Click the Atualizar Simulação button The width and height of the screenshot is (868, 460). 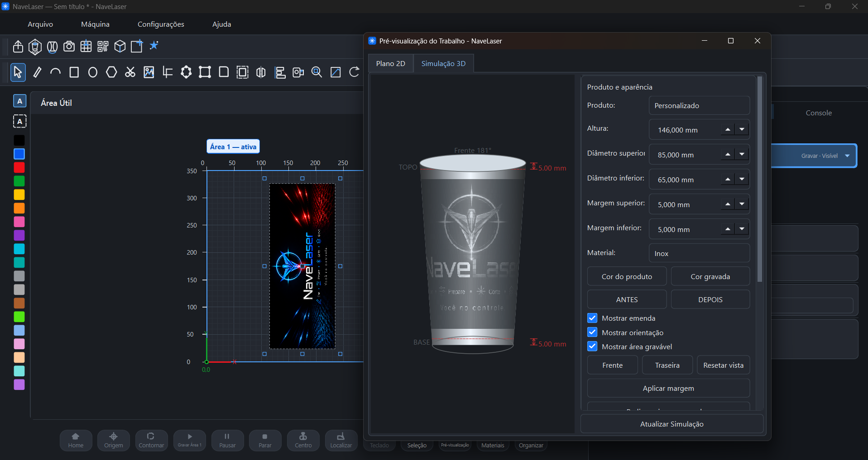pyautogui.click(x=672, y=424)
